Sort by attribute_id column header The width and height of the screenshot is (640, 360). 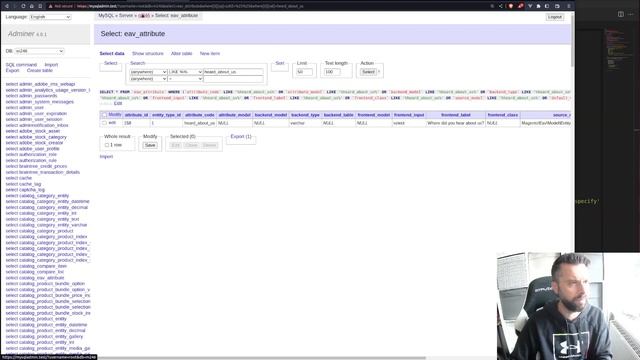pyautogui.click(x=136, y=115)
